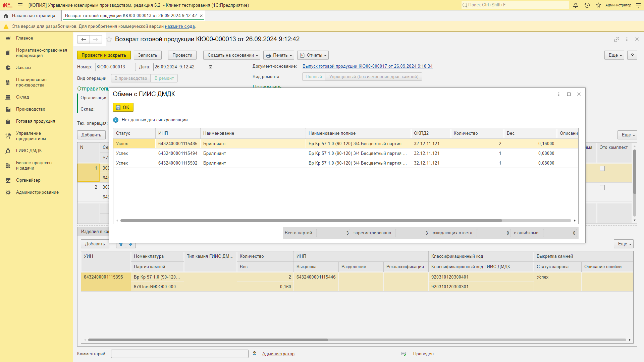Move row down with blue down arrow
Image resolution: width=644 pixels, height=362 pixels.
coord(131,245)
